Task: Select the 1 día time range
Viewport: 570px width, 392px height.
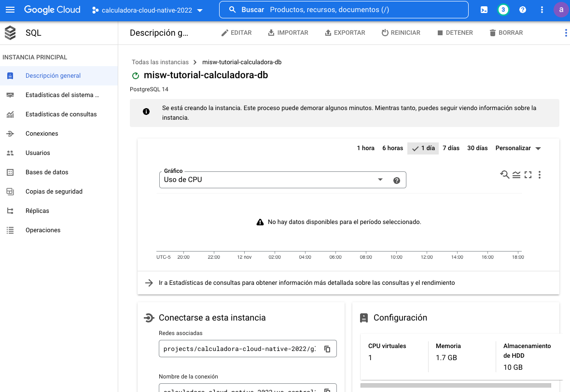Action: 423,148
